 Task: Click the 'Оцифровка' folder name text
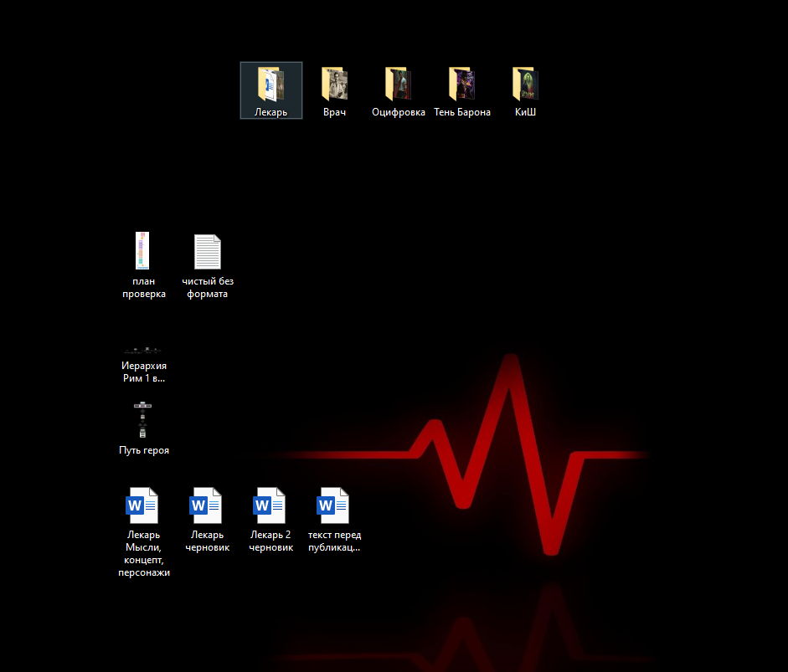tap(399, 112)
